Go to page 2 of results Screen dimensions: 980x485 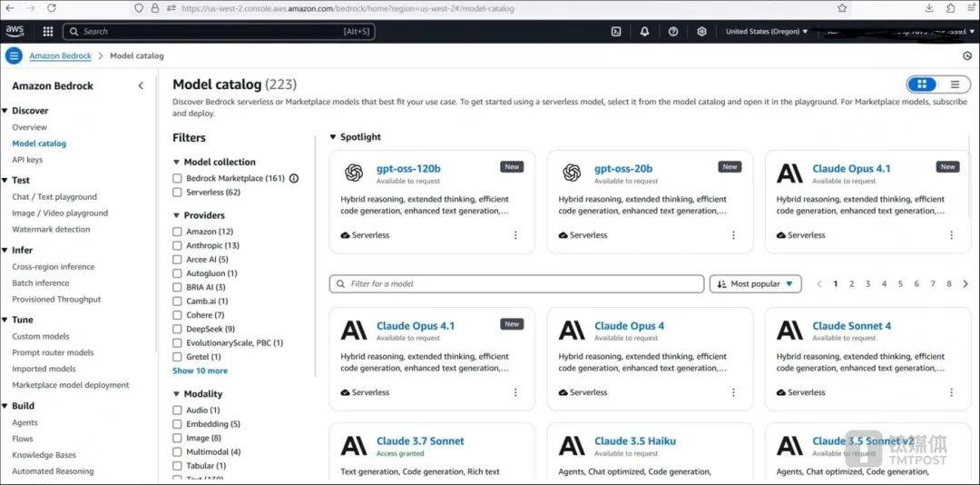click(851, 284)
